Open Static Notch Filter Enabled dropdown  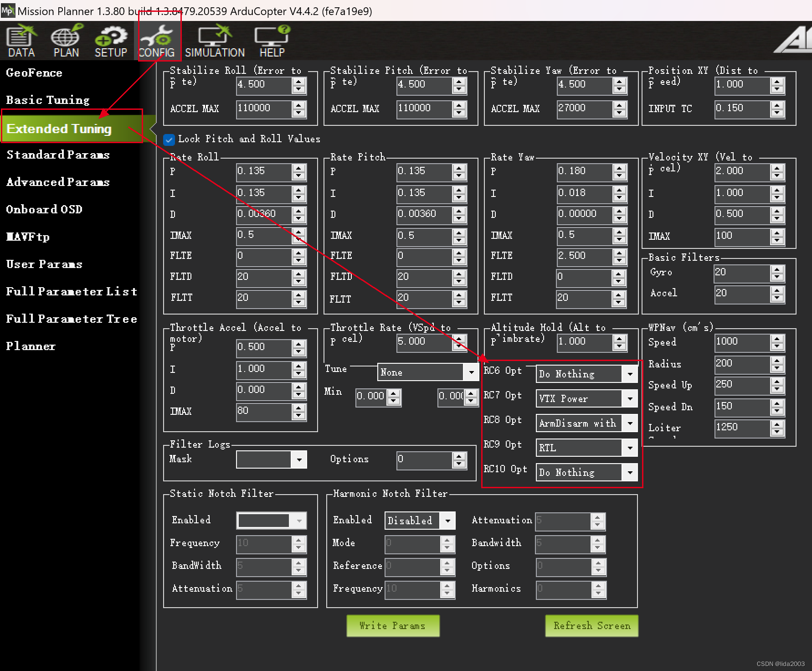[272, 521]
